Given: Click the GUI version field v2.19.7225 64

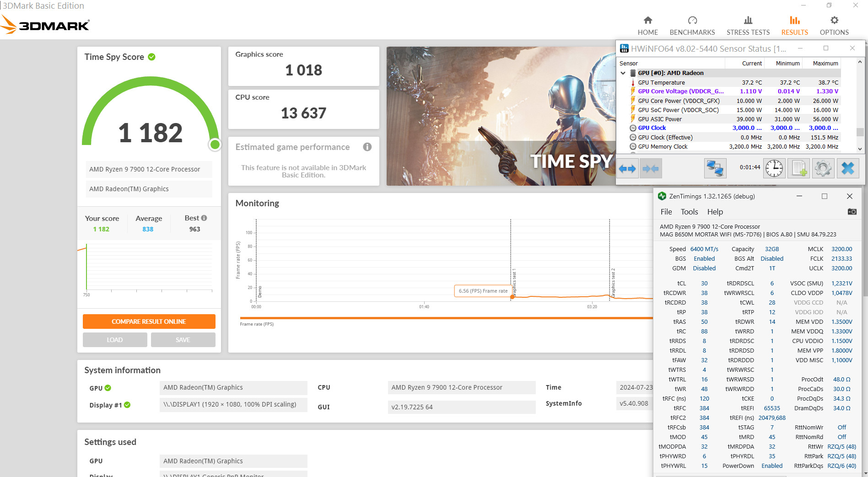Looking at the screenshot, I should [x=462, y=407].
